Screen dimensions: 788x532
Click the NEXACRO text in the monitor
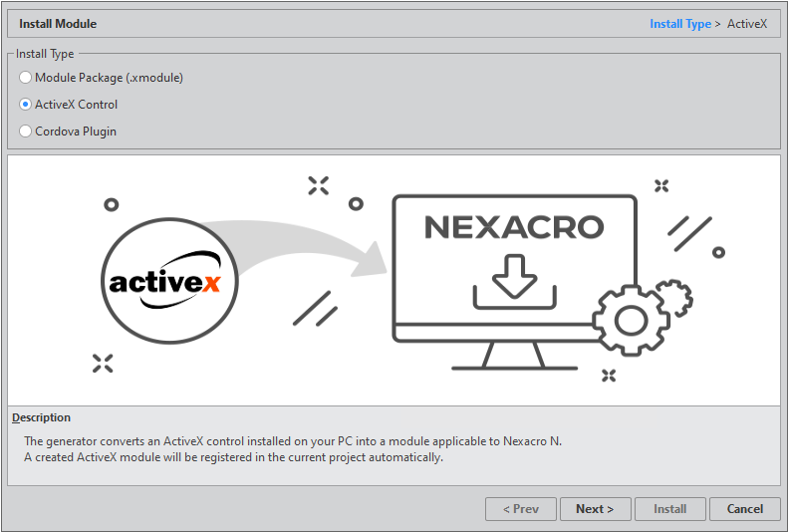pos(514,227)
